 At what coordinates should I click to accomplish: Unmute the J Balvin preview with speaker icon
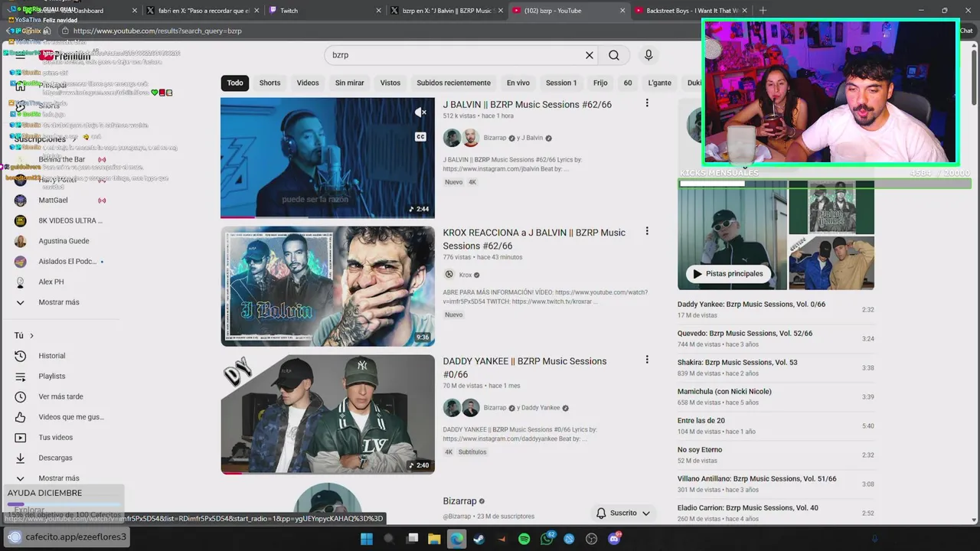[x=420, y=112]
